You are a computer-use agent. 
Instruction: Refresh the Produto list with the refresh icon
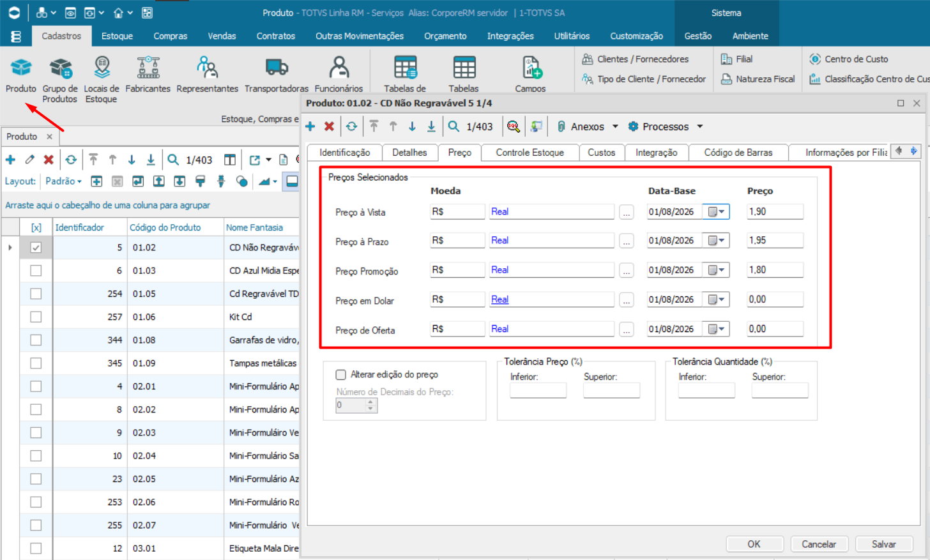tap(71, 160)
